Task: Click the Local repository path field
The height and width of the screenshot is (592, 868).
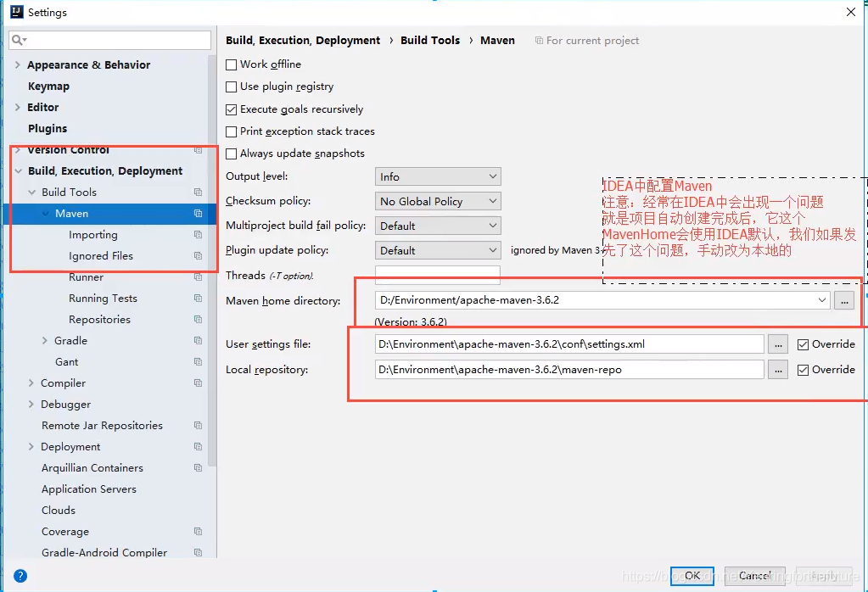Action: point(569,370)
